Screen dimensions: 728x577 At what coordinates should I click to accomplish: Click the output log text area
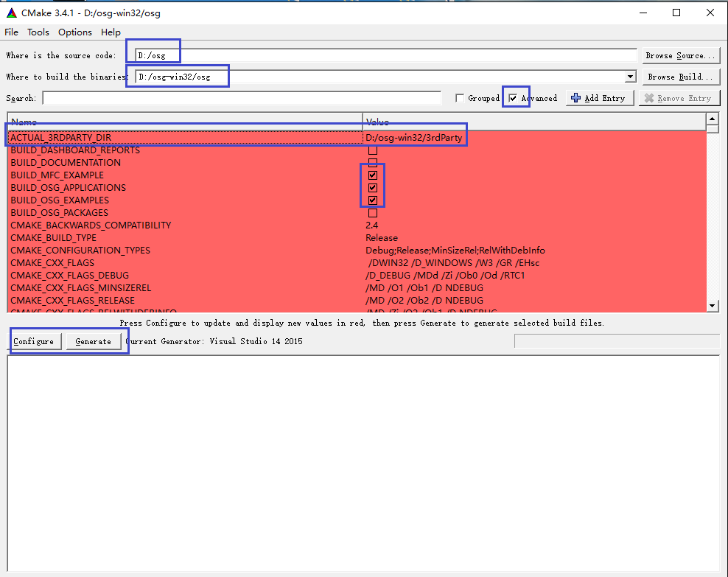(x=363, y=464)
